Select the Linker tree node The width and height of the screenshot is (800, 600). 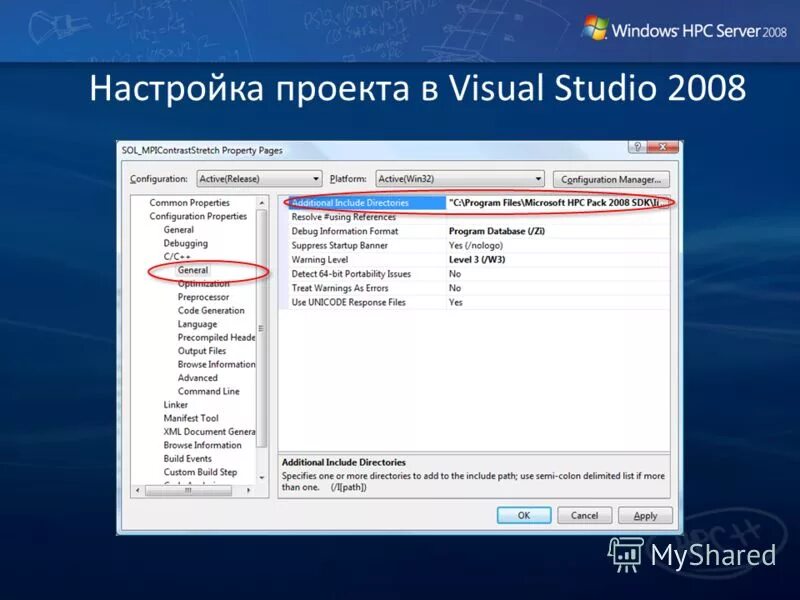[x=176, y=405]
